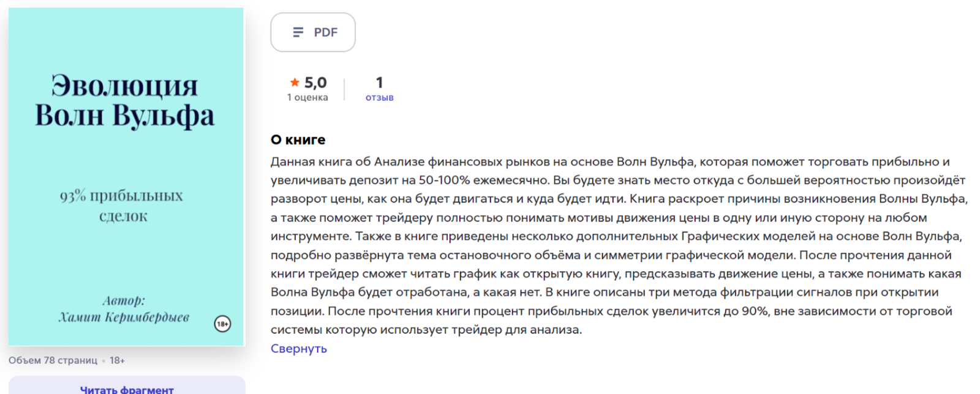Screen dimensions: 980x394
Task: Click the review counter showing 1
Action: coord(380,82)
